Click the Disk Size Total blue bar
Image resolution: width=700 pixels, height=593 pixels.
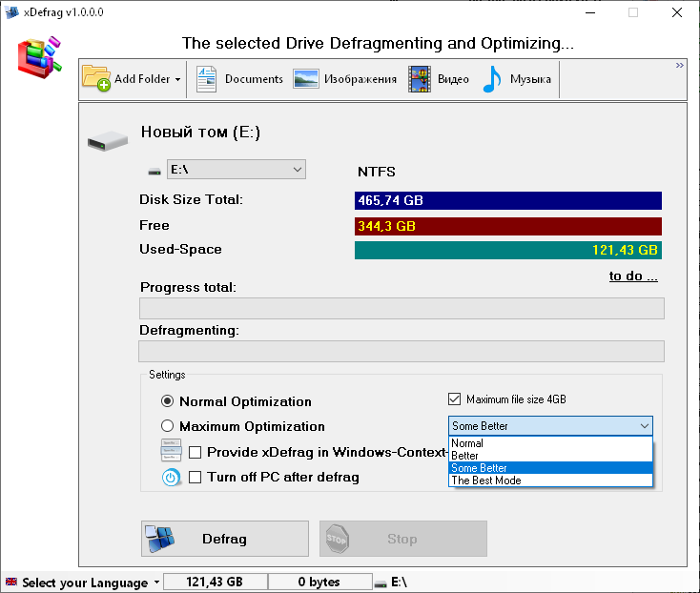pyautogui.click(x=508, y=201)
